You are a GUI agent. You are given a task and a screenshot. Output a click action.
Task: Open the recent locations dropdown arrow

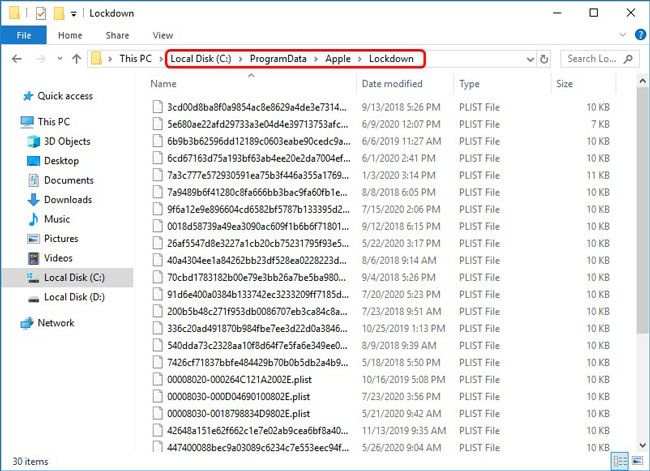click(x=60, y=58)
